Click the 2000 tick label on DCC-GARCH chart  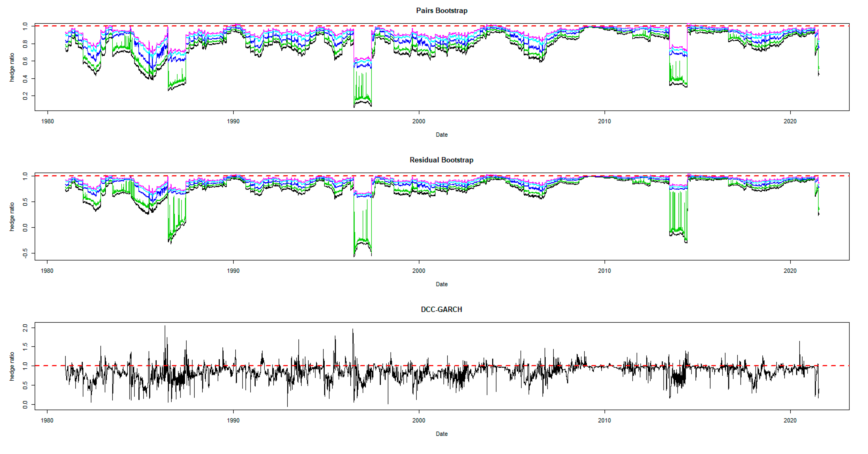(418, 420)
